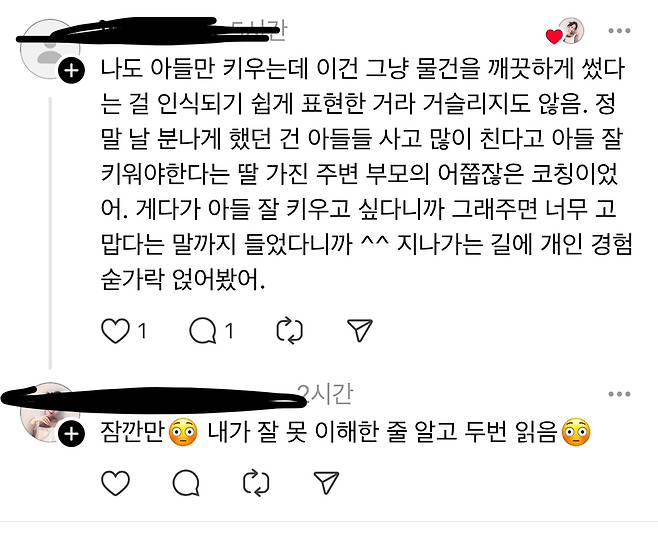Click the '2시간' timestamp on second comment
The width and height of the screenshot is (658, 533).
pyautogui.click(x=327, y=394)
